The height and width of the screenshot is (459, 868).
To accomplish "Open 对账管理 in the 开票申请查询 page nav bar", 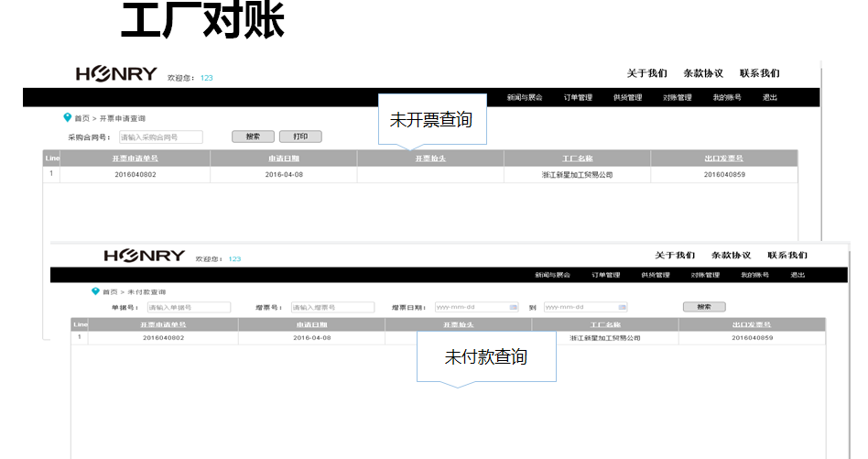I will [678, 97].
